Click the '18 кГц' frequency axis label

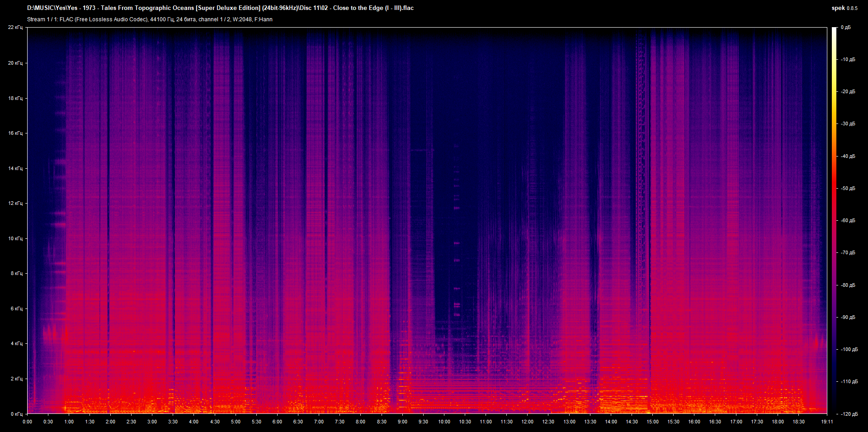coord(15,98)
